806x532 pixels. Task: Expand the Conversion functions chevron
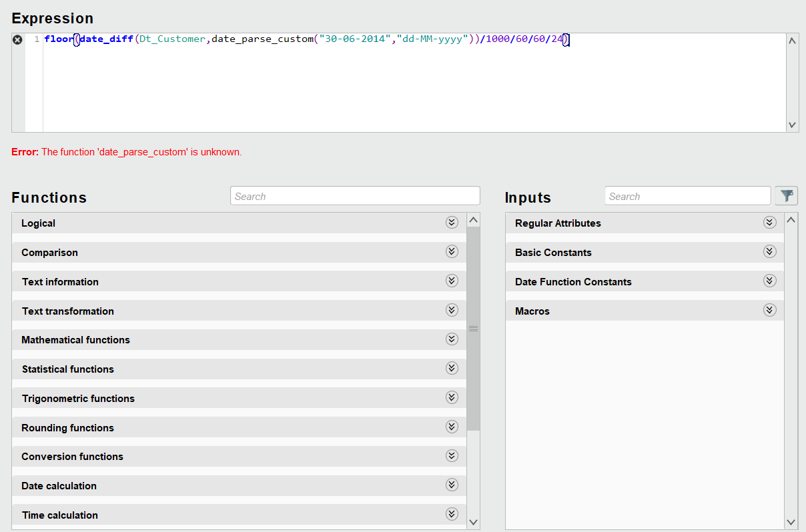452,455
